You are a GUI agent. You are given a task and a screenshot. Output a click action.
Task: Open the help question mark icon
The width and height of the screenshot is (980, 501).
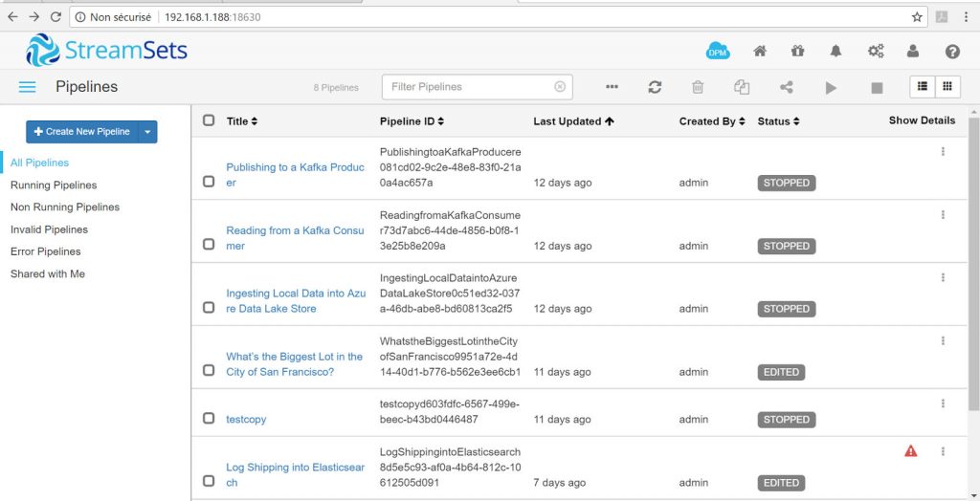[952, 52]
